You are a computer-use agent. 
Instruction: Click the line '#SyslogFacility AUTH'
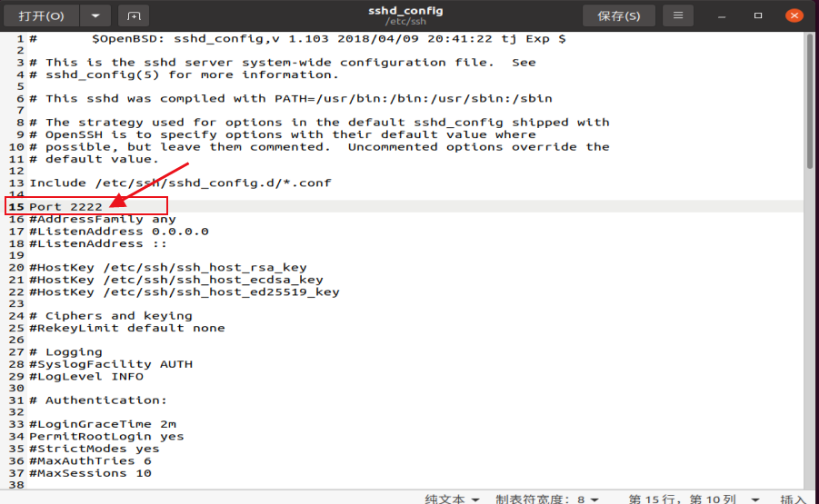(111, 364)
